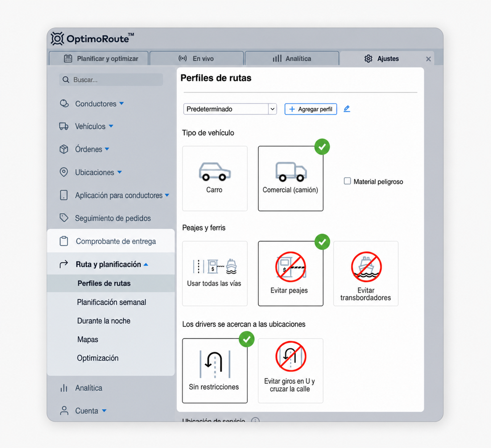491x448 pixels.
Task: Choose the Evitar transbordadores option
Action: pos(366,273)
